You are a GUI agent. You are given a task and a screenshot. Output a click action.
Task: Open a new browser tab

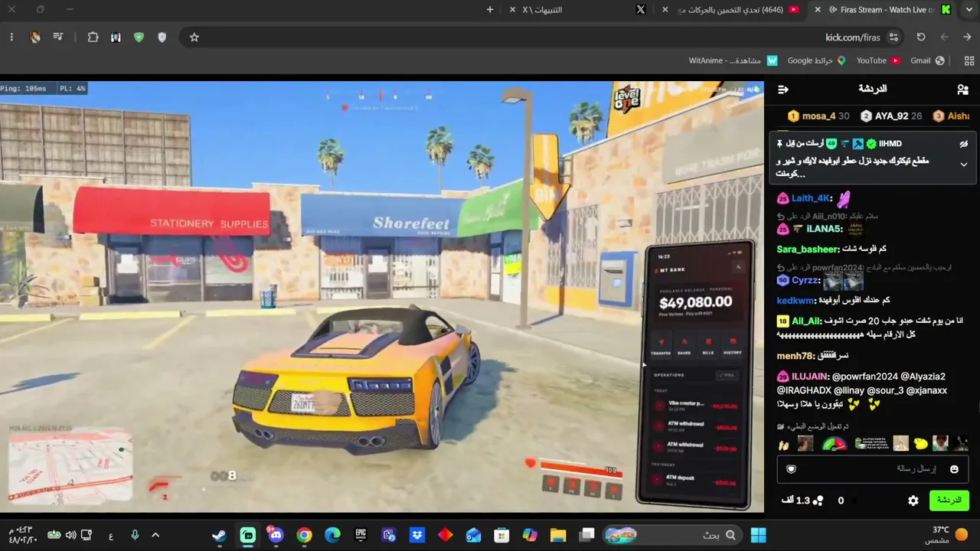[x=490, y=9]
